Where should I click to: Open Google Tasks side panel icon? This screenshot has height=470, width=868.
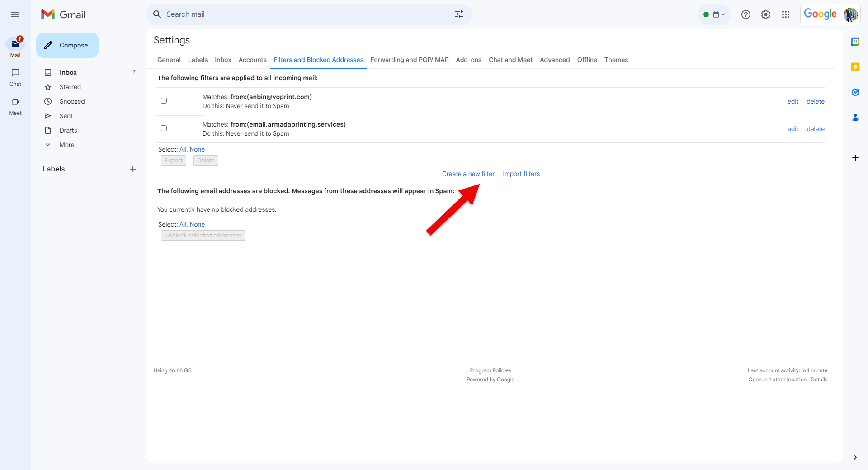pyautogui.click(x=855, y=92)
